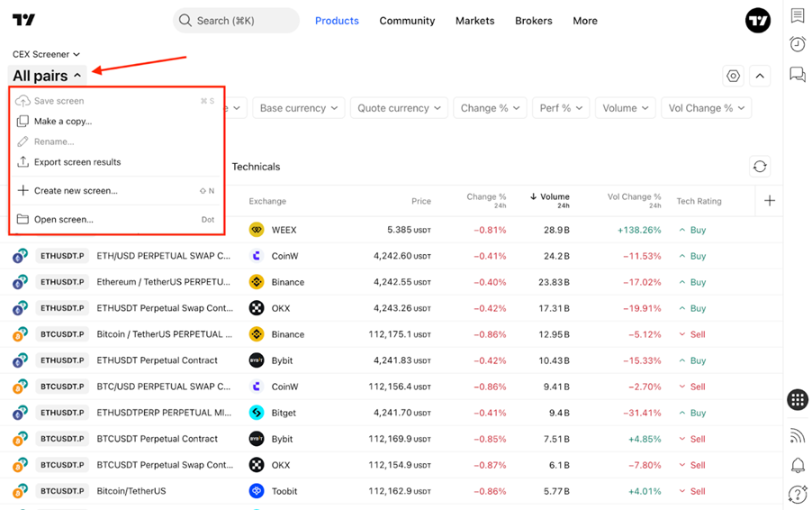The width and height of the screenshot is (812, 510).
Task: Click the Export screen results upload icon
Action: click(23, 161)
